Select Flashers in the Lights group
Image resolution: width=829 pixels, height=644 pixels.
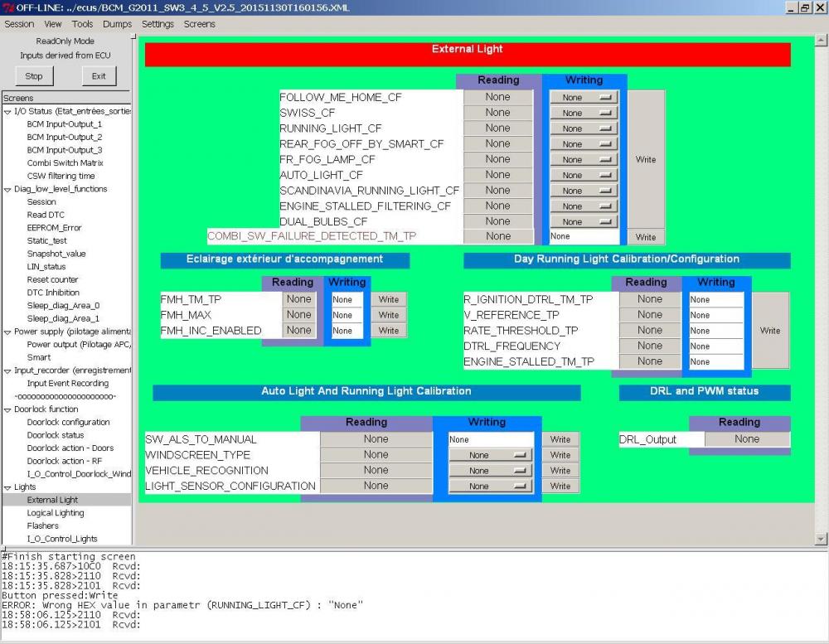point(43,525)
